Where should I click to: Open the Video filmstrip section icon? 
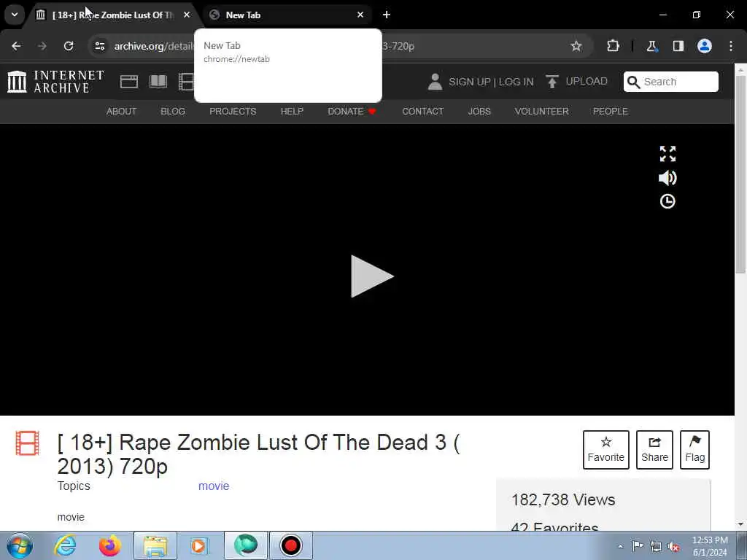pos(186,82)
